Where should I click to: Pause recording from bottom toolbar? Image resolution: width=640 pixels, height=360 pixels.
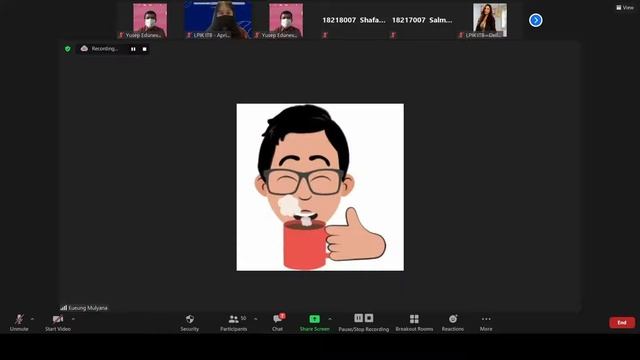tap(358, 318)
